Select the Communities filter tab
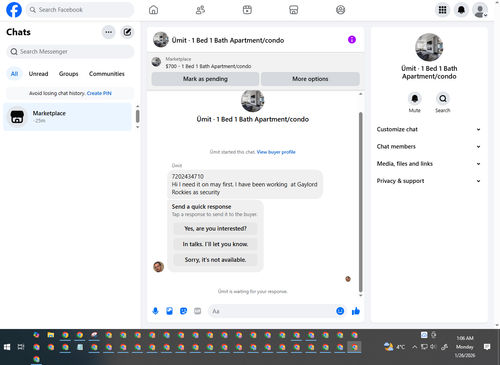 point(107,74)
